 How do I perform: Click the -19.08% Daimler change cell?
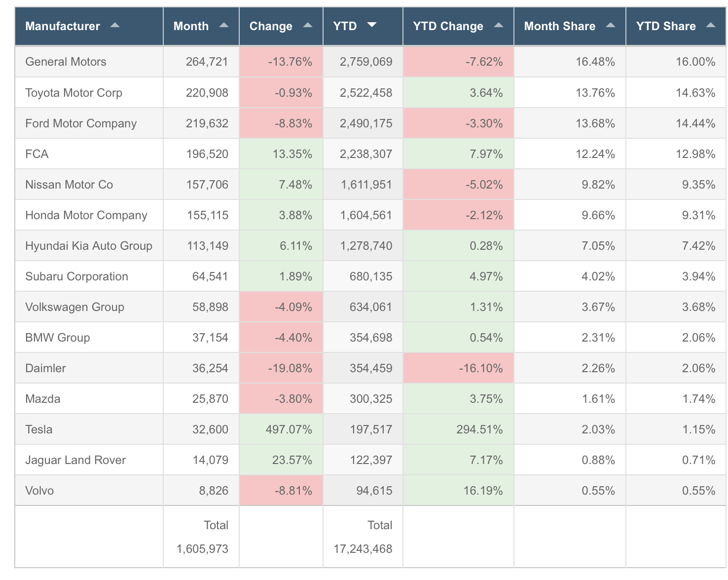(x=281, y=368)
